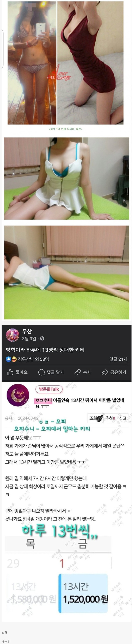Select the 밤문화Talk category tag
Viewport: 132px width, 644px height.
[x=49, y=389]
